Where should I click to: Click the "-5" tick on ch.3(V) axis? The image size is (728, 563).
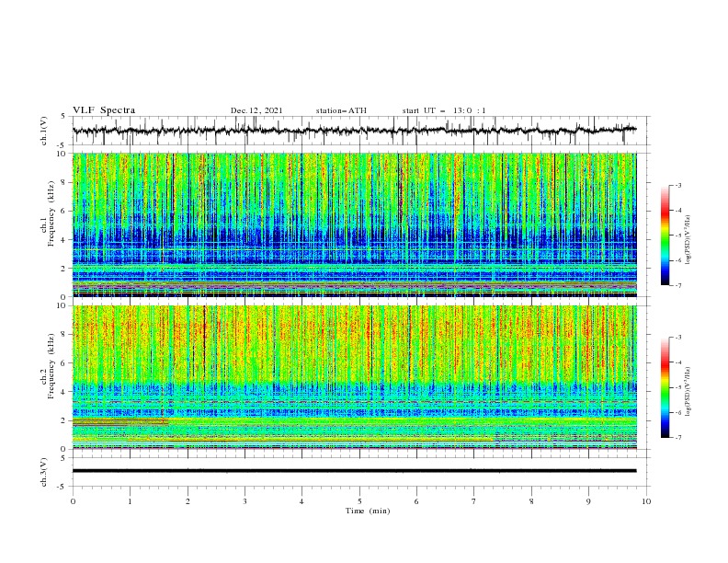[62, 487]
